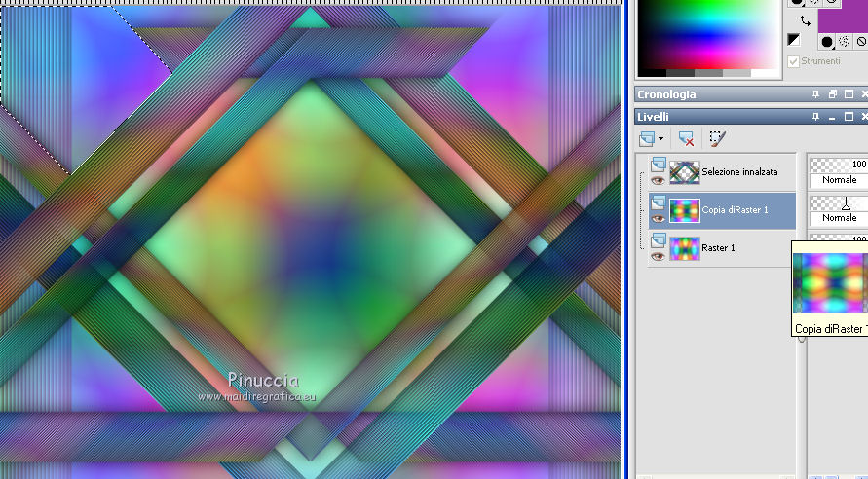Delete layer using the red X icon
The height and width of the screenshot is (479, 868).
pos(687,139)
